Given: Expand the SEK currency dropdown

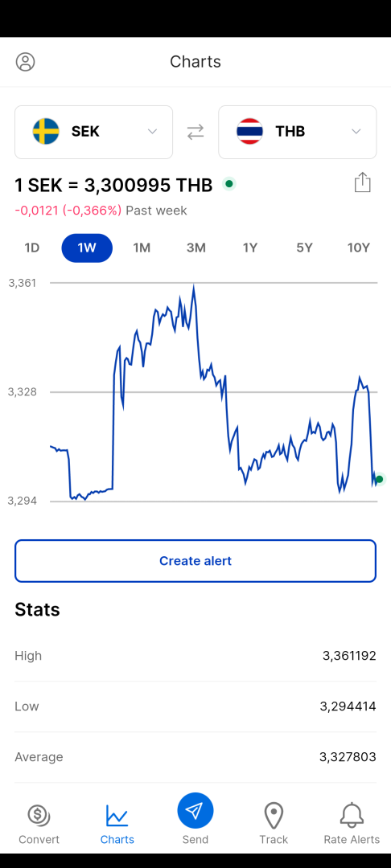Looking at the screenshot, I should (x=93, y=132).
